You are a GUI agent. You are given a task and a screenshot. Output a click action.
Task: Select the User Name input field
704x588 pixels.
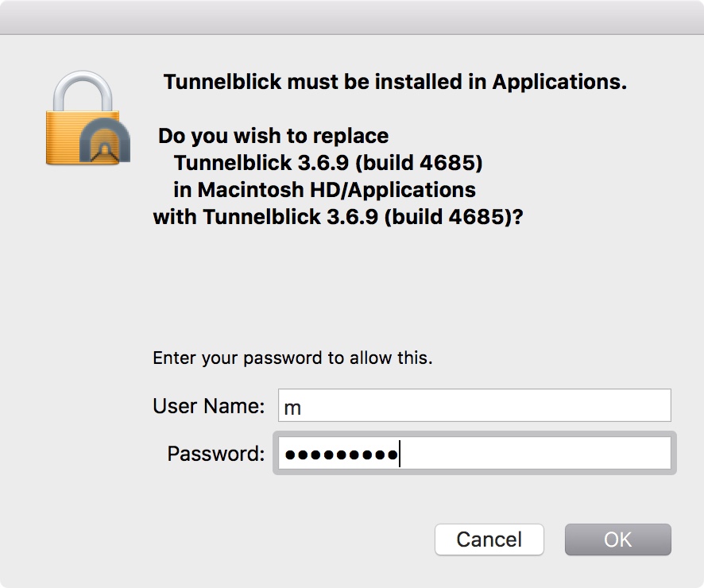(473, 405)
